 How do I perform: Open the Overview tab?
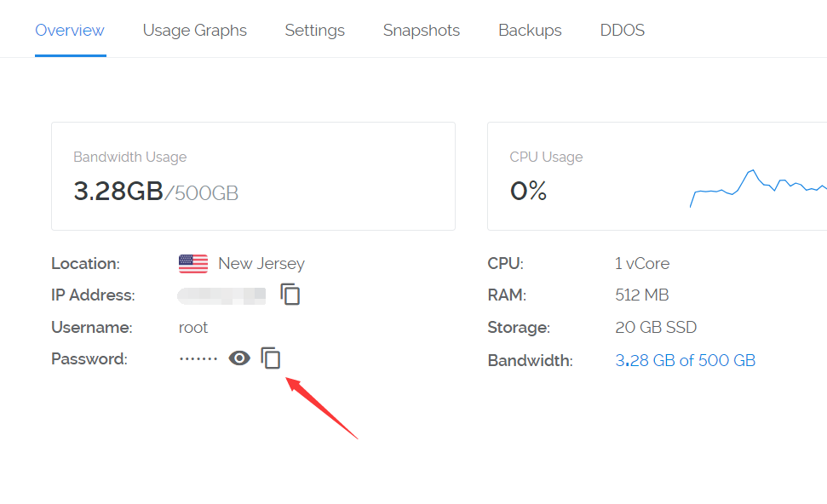coord(70,31)
